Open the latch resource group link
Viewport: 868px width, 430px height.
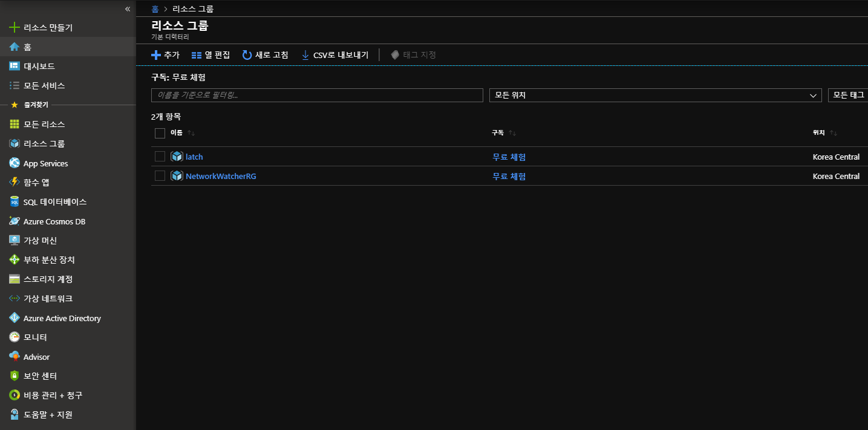pos(194,157)
